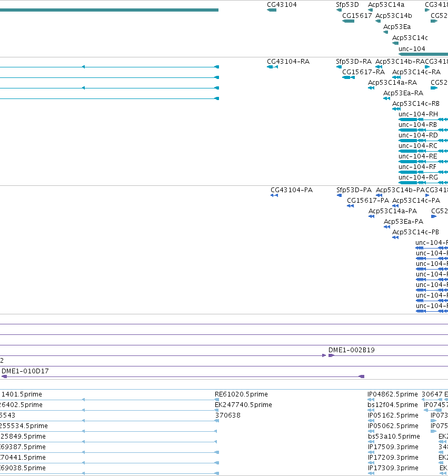
Task: Select the IP04862.5prime EST label
Action: 393,394
